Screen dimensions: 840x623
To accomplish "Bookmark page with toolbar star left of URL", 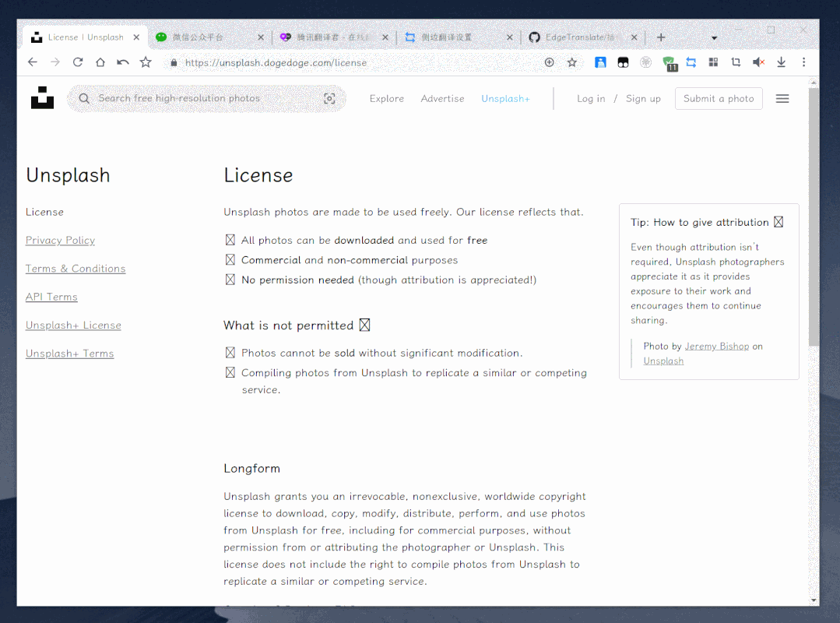I will (x=146, y=62).
